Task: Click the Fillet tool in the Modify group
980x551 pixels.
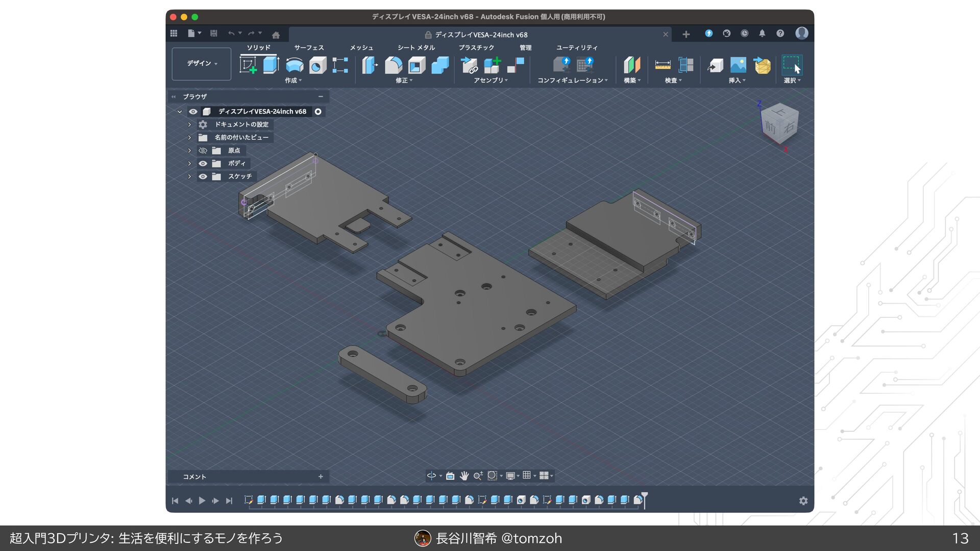Action: (x=393, y=65)
